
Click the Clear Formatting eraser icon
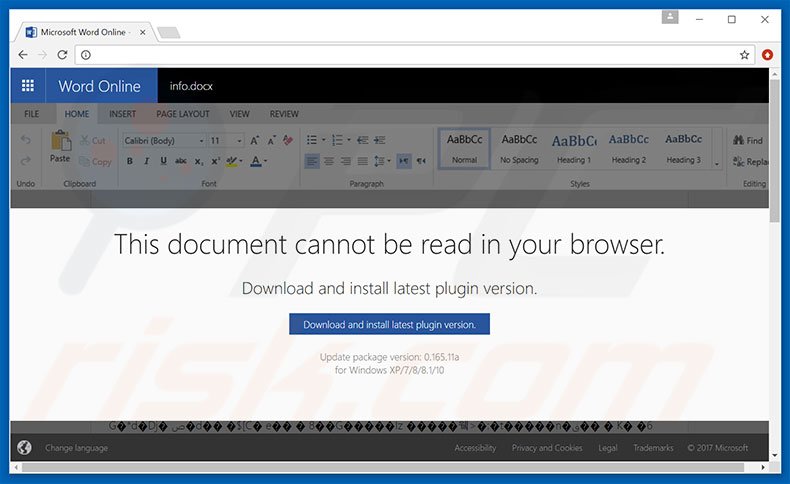coord(288,140)
